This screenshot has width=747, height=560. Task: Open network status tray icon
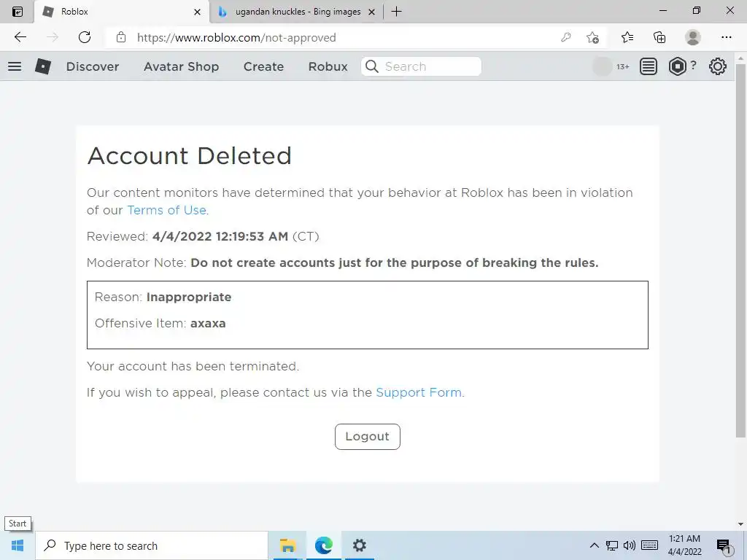pos(612,545)
